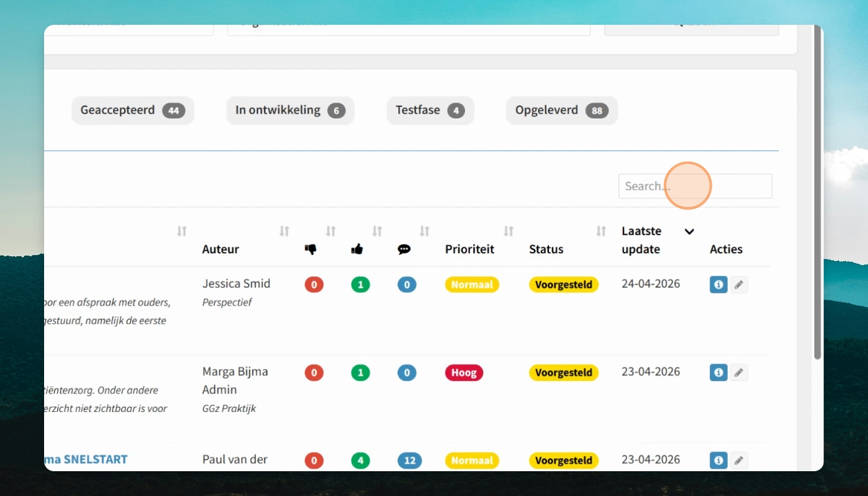Viewport: 868px width, 496px height.
Task: Toggle Laatste update sort chevron
Action: pyautogui.click(x=689, y=231)
